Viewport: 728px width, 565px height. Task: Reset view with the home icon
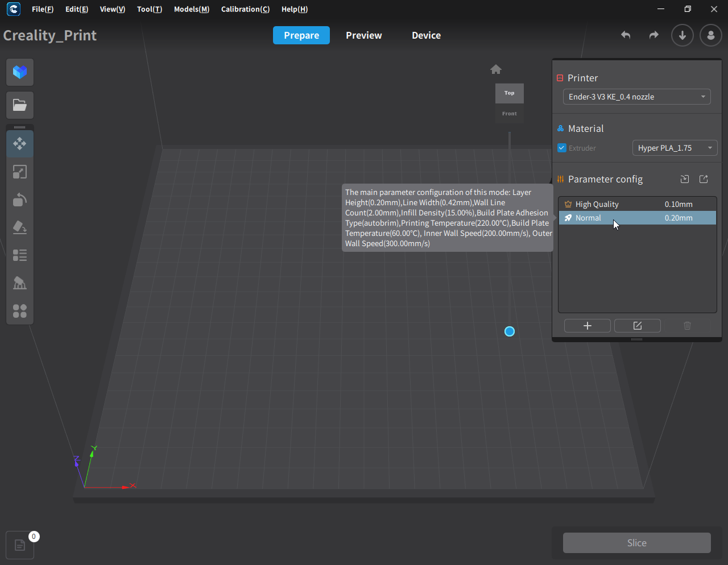coord(496,69)
